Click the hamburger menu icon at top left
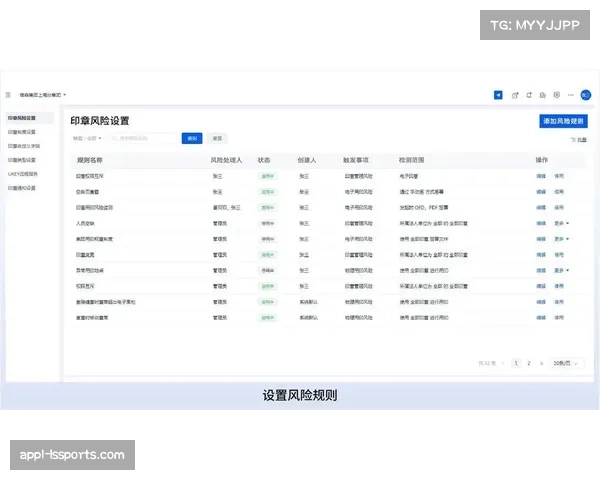 8,95
